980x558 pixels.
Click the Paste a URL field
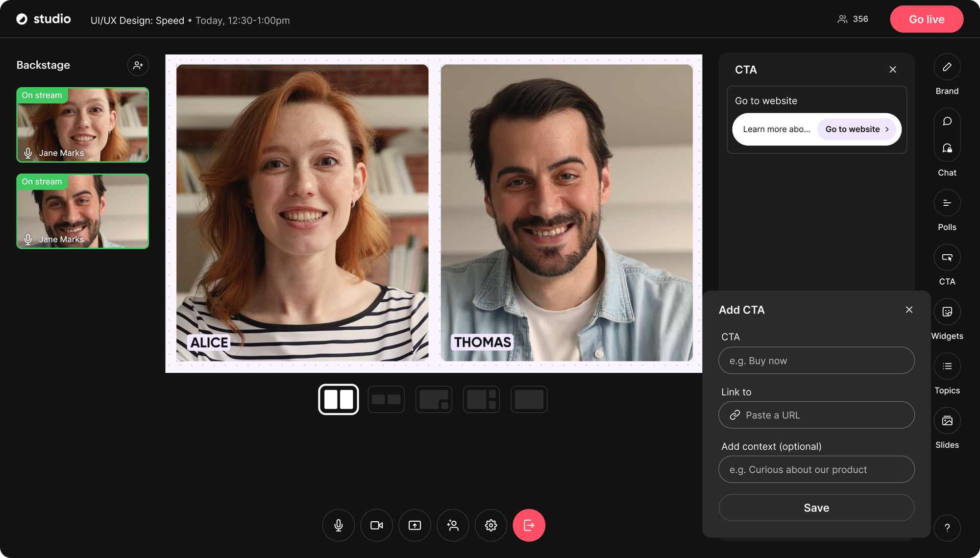point(816,415)
